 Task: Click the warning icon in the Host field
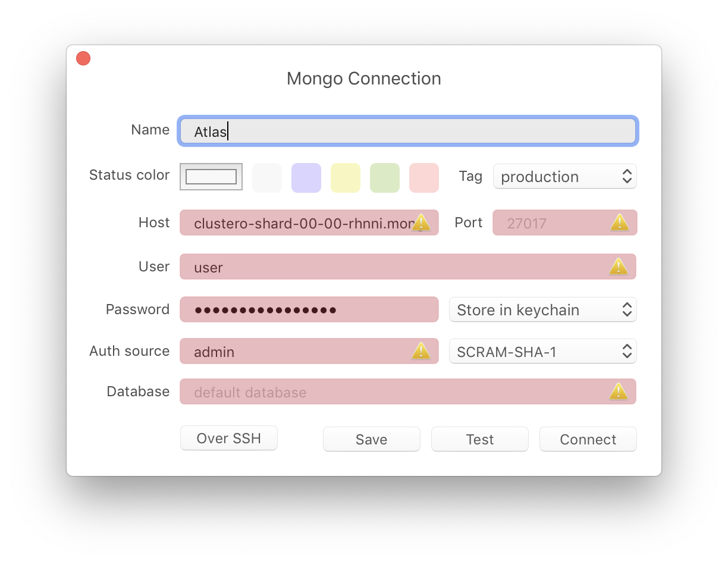point(421,222)
